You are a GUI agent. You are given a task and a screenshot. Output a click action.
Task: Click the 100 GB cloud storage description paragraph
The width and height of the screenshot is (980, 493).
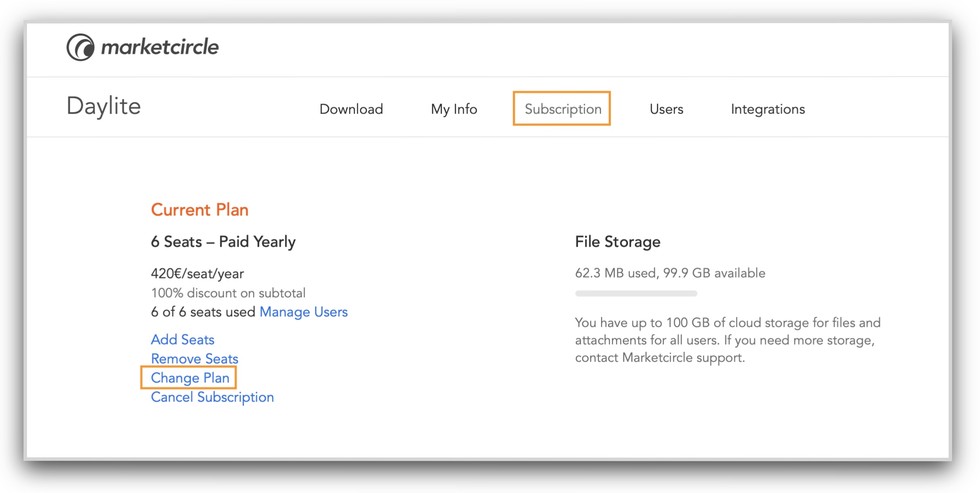tap(728, 340)
